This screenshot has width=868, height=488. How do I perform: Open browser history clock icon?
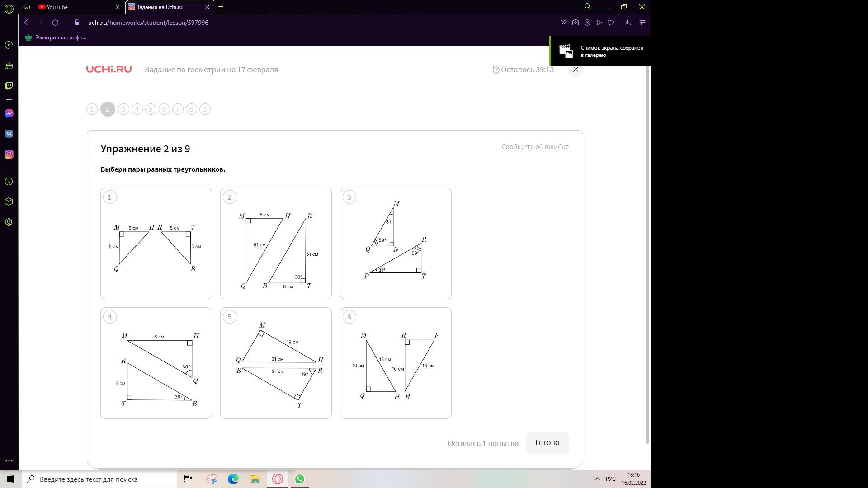9,182
